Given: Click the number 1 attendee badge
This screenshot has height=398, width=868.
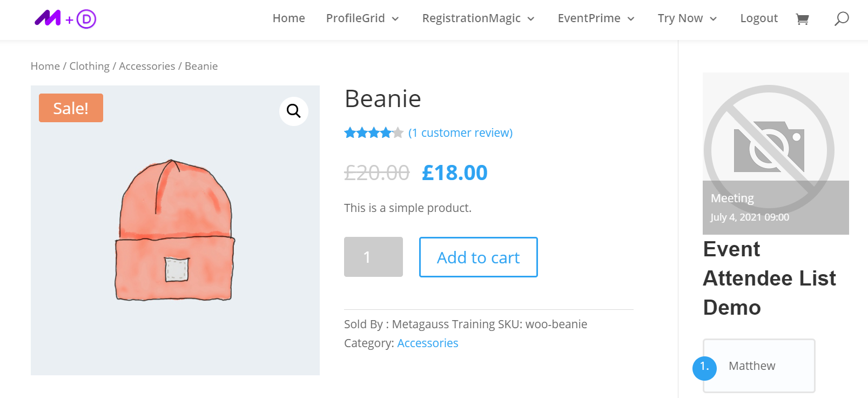Looking at the screenshot, I should (704, 368).
